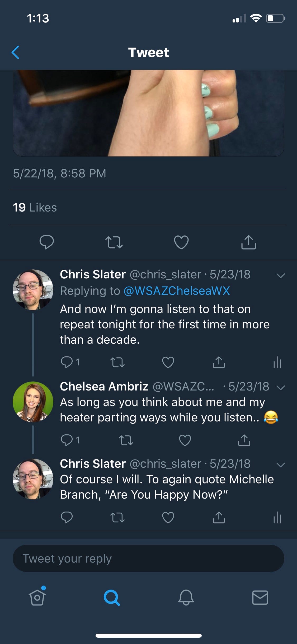297x644 pixels.
Task: Like Chris Slater's "on repeat tonight" reply
Action: coord(168,362)
